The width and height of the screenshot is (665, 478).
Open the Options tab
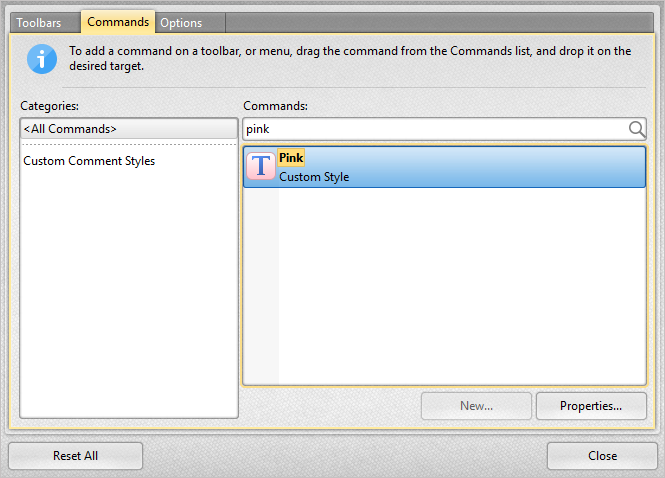(x=181, y=22)
